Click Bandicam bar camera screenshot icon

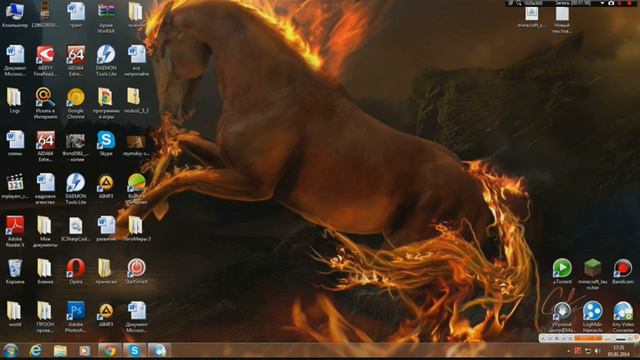(611, 3)
